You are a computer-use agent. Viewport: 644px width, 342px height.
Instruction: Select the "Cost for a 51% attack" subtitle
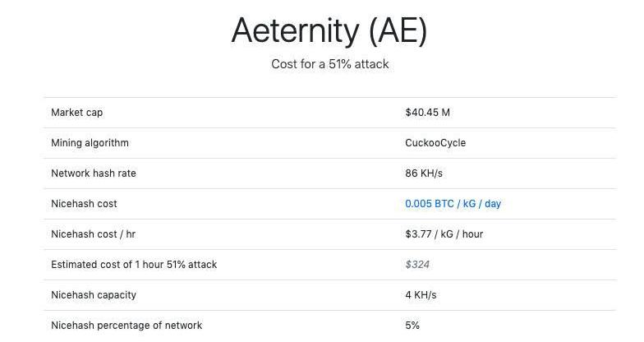(329, 64)
